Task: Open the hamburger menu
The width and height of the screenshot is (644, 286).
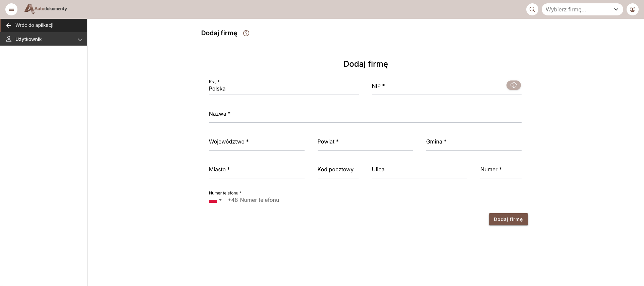Action: pos(11,9)
